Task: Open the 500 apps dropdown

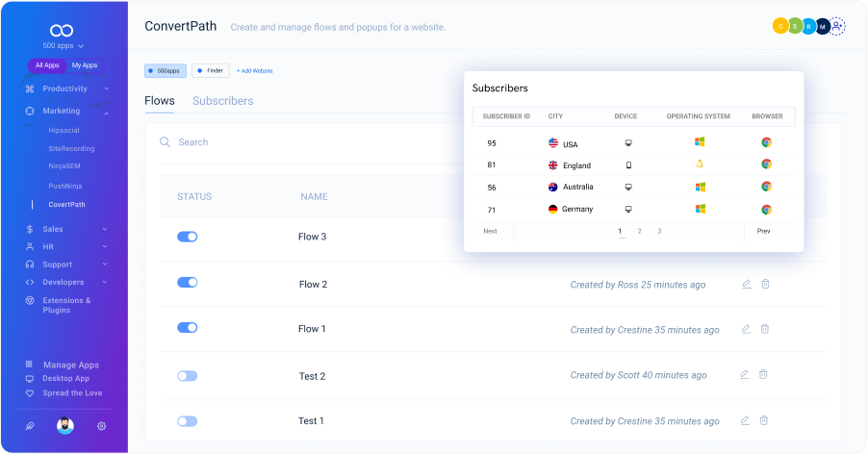Action: pyautogui.click(x=64, y=45)
